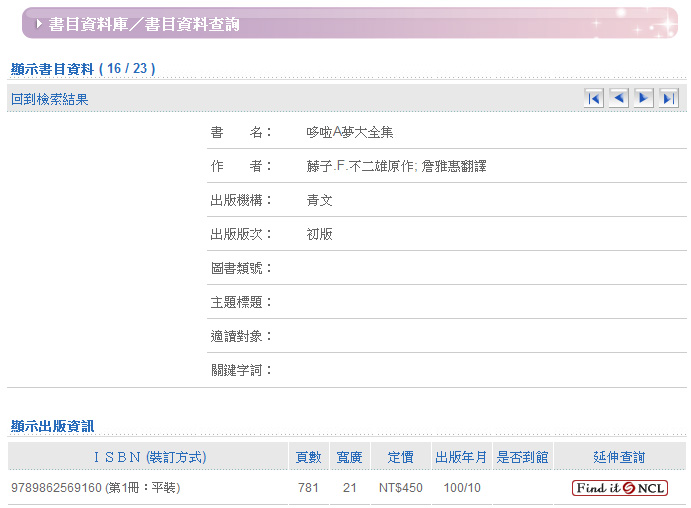Go to the next record arrow
Screen dimensions: 691x508
coord(643,98)
